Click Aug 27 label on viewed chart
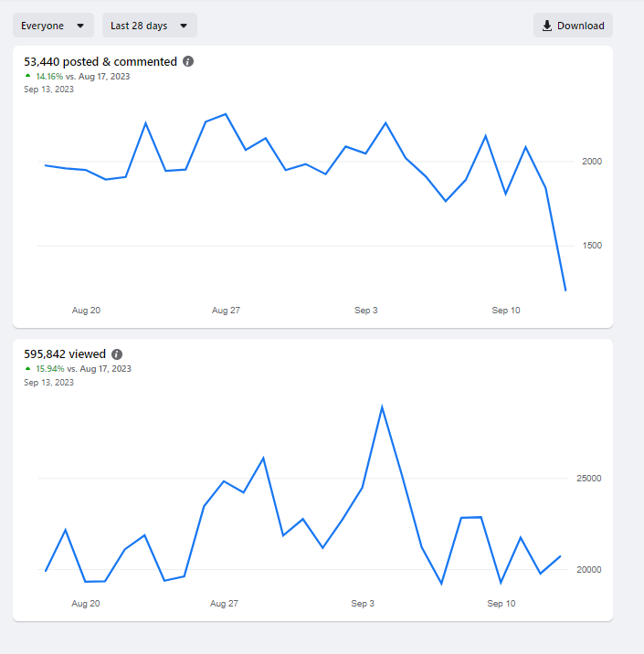 [x=224, y=604]
